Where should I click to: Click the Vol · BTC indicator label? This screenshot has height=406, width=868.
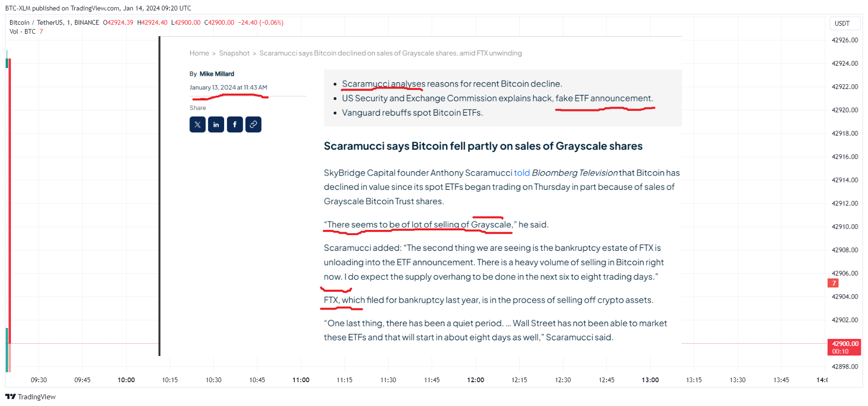coord(22,31)
